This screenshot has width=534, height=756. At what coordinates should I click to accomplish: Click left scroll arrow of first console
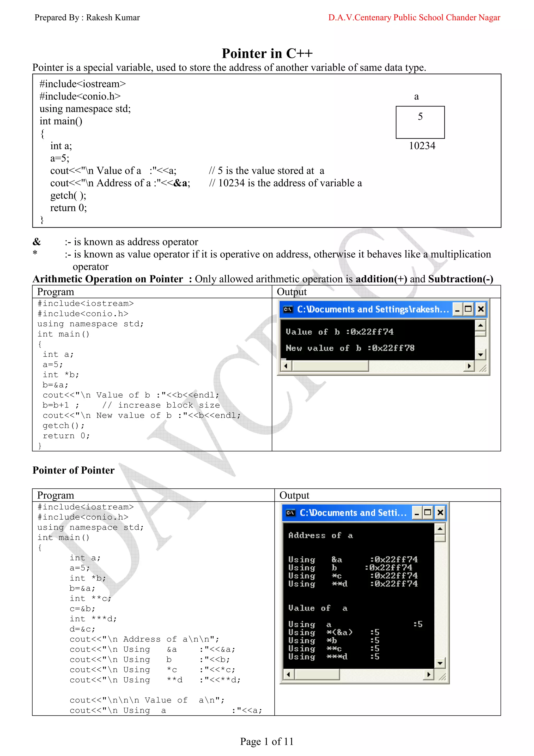click(286, 366)
